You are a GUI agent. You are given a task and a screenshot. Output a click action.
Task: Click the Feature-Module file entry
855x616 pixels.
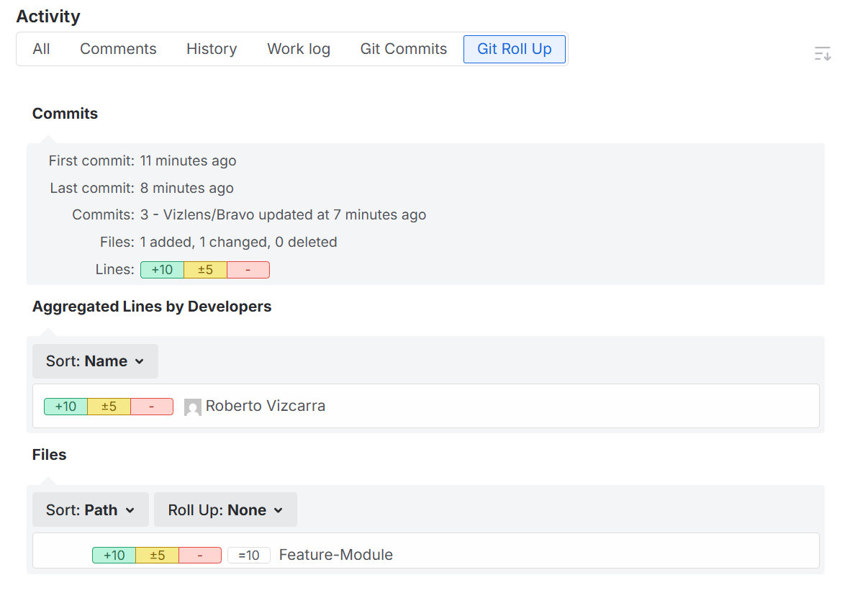[335, 555]
